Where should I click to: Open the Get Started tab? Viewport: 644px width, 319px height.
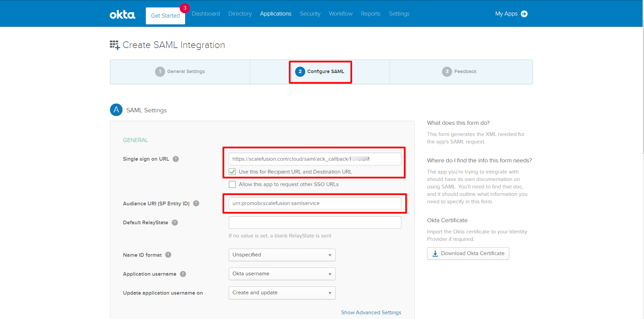(x=165, y=16)
